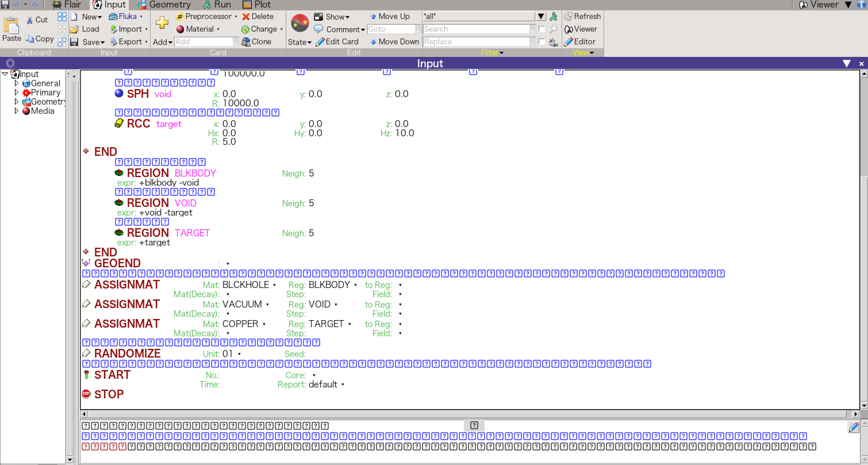Click the Add card plus icon
868x465 pixels.
[x=162, y=23]
